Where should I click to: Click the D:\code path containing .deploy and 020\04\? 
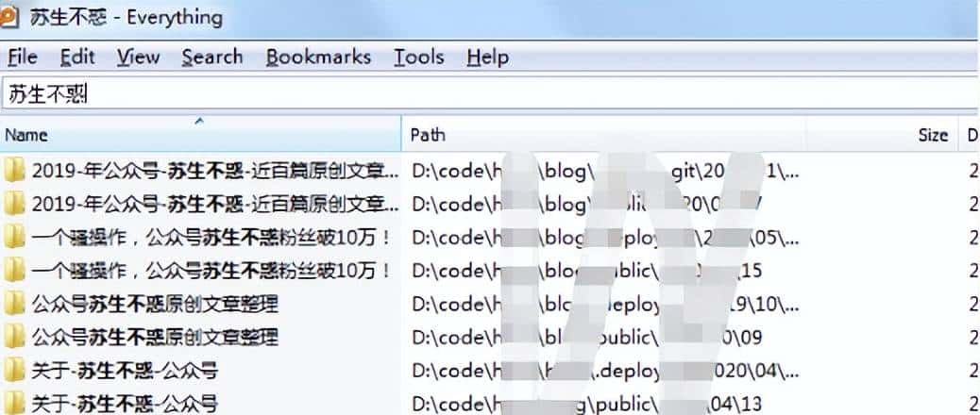(605, 371)
